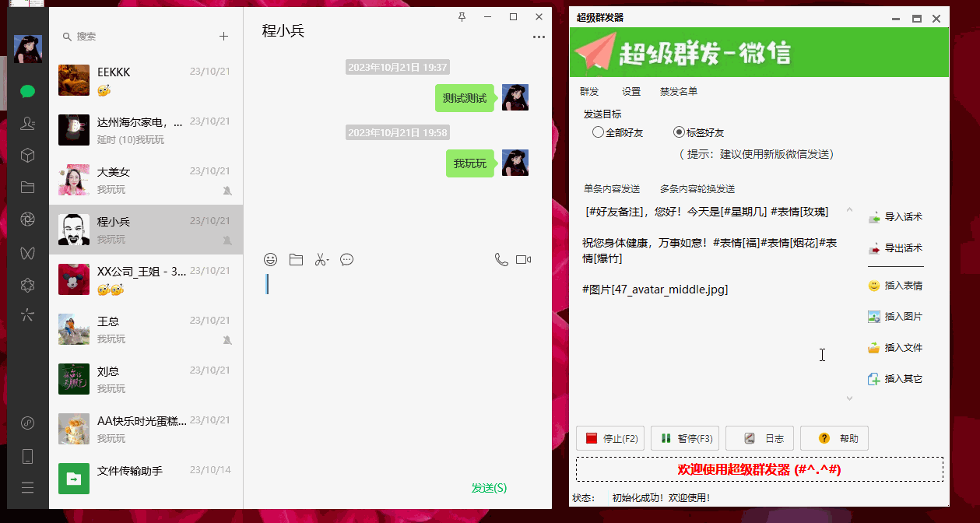Image resolution: width=980 pixels, height=523 pixels.
Task: Open the 设置 menu tab
Action: (631, 91)
